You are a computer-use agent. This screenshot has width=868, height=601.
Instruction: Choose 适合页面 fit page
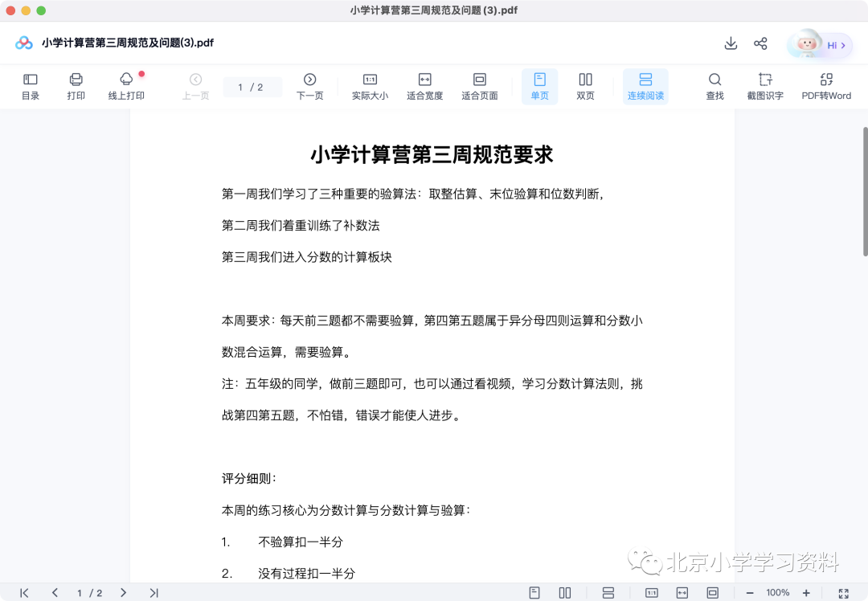pos(479,87)
